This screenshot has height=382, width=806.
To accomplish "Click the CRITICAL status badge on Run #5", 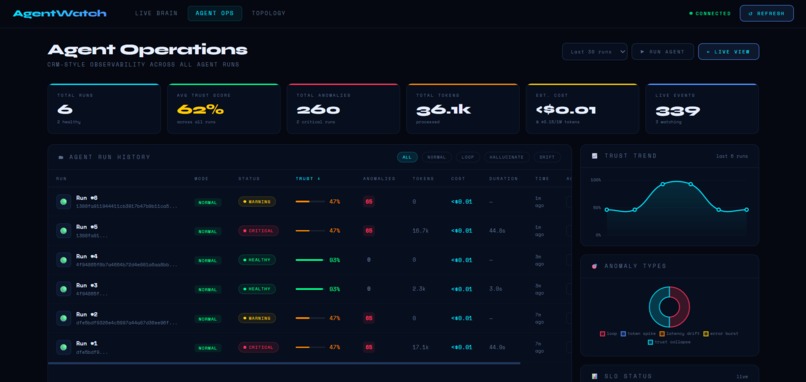I will click(258, 231).
